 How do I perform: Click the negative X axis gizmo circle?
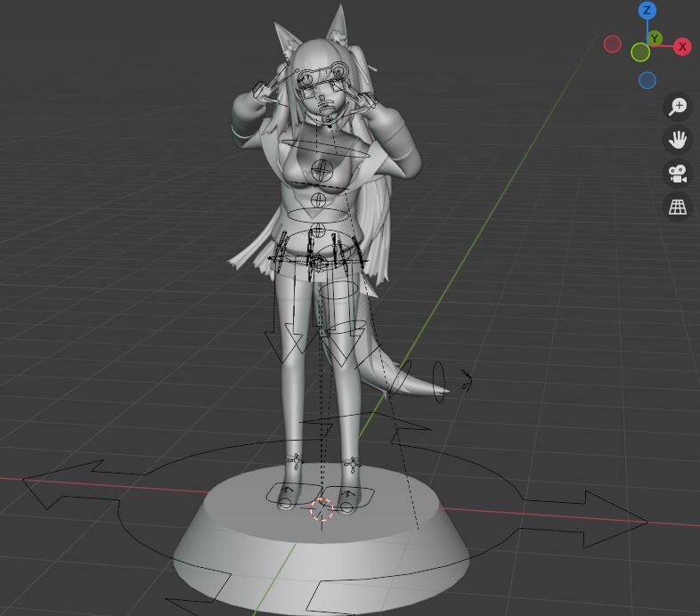point(613,45)
